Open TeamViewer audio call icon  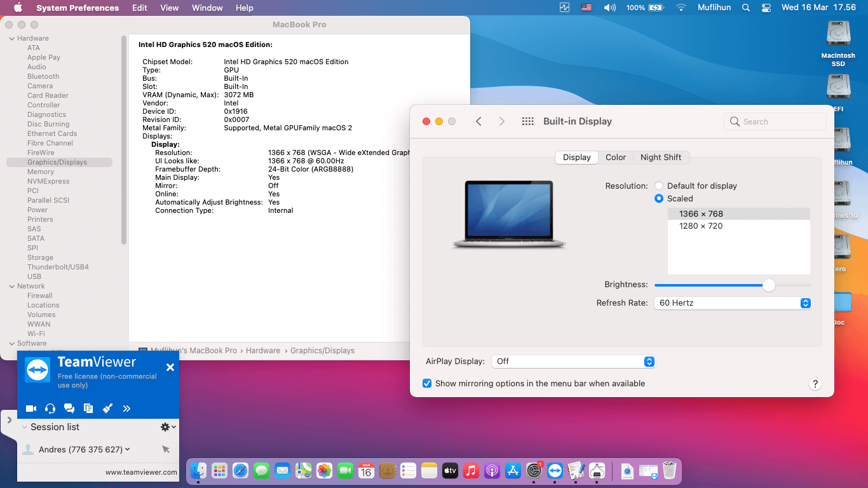(50, 409)
